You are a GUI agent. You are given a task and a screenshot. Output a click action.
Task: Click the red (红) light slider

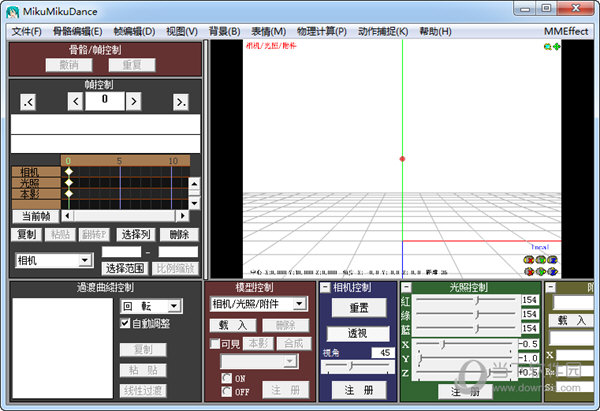[x=466, y=300]
